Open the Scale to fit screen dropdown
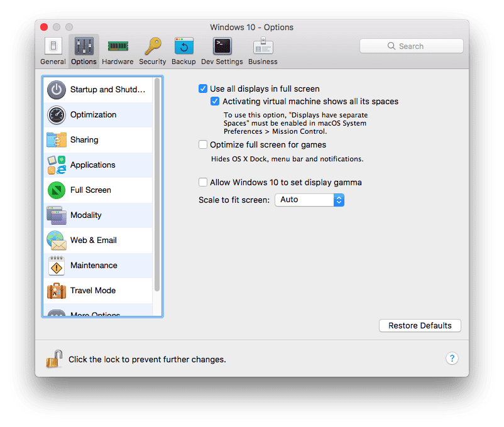This screenshot has height=427, width=504. pyautogui.click(x=310, y=200)
